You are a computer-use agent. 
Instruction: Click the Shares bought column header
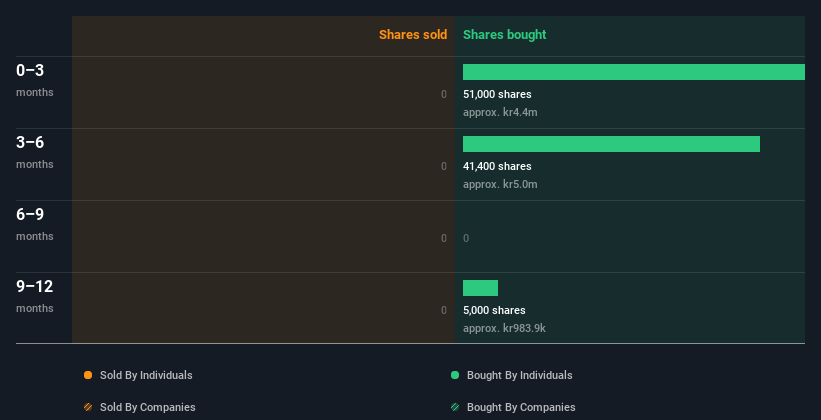(505, 35)
